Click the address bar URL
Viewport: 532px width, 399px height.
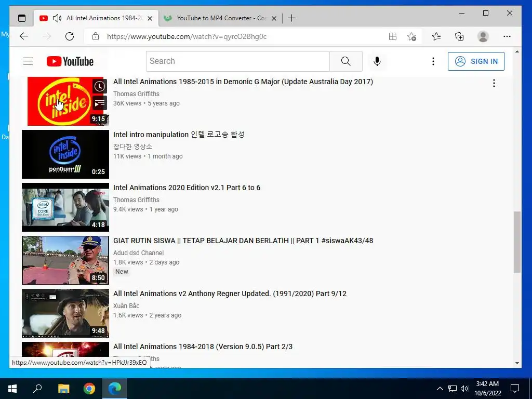(187, 37)
